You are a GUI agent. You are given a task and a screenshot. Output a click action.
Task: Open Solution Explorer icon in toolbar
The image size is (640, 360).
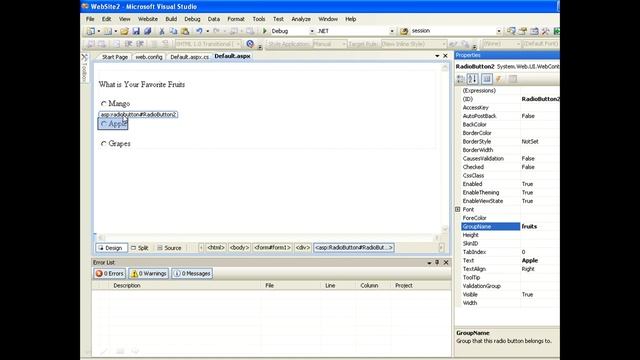511,31
